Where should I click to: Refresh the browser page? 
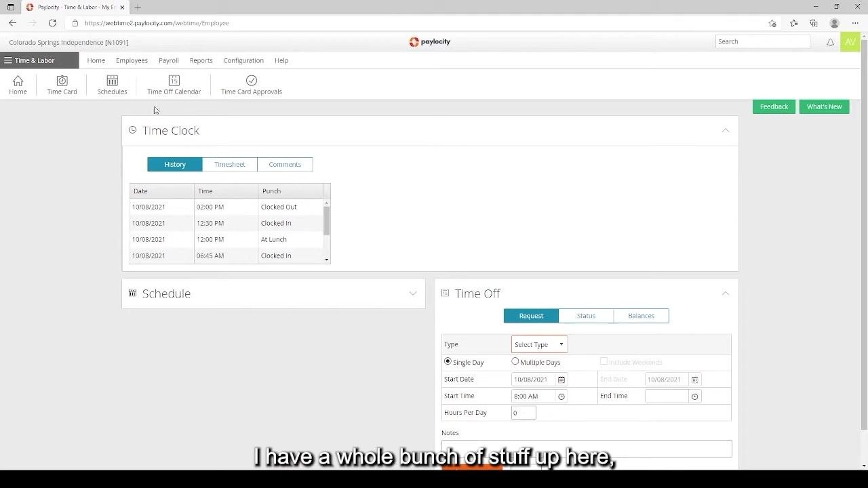(52, 23)
